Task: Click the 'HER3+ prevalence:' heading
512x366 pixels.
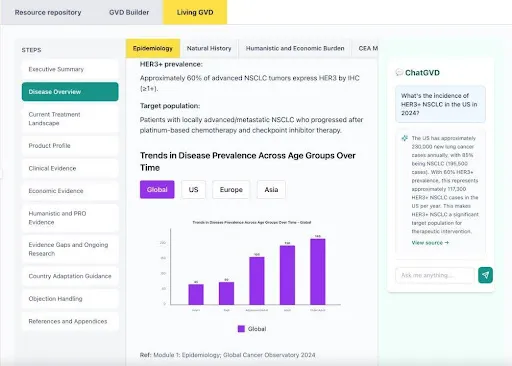Action: 171,64
